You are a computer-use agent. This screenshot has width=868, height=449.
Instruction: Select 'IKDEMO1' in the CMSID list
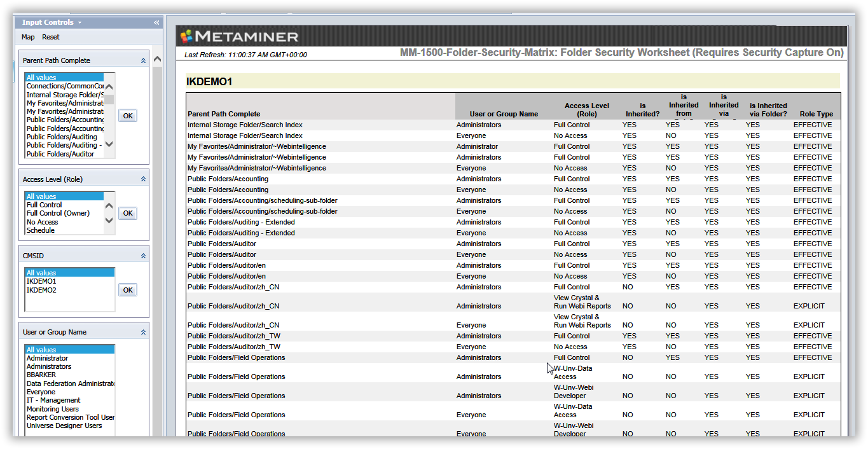coord(70,281)
